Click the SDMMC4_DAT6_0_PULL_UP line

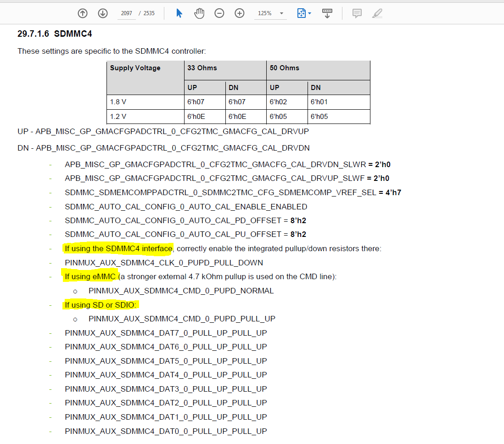166,347
